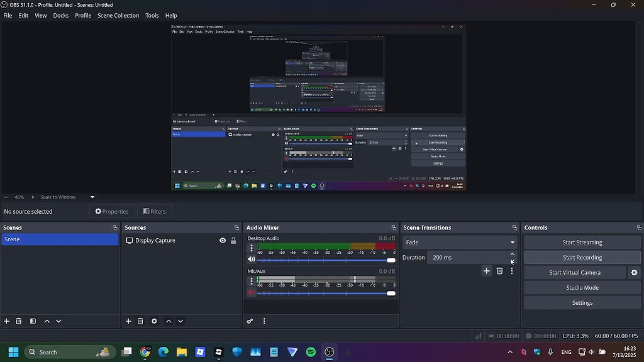Adjust Mic/Aux volume slider
The width and height of the screenshot is (644, 362).
coord(326,293)
